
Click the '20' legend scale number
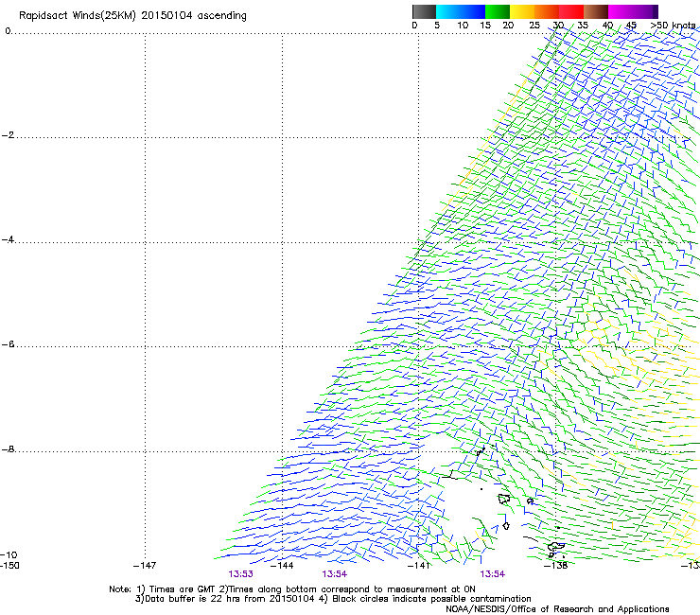tap(508, 26)
